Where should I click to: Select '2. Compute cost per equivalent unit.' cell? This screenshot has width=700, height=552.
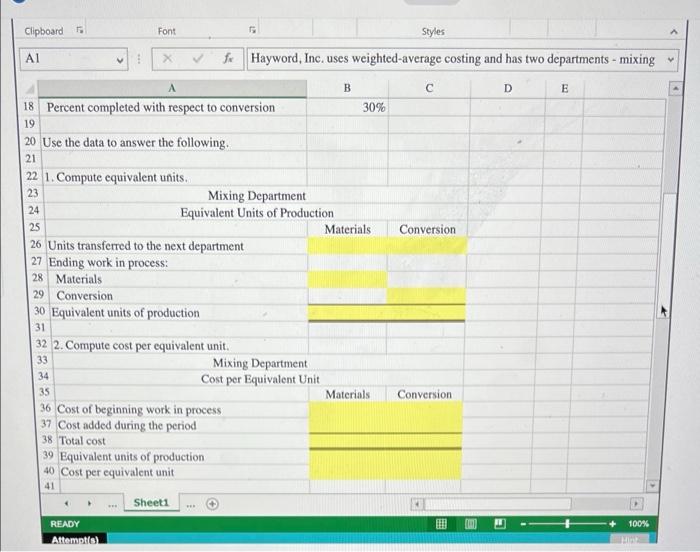click(180, 345)
